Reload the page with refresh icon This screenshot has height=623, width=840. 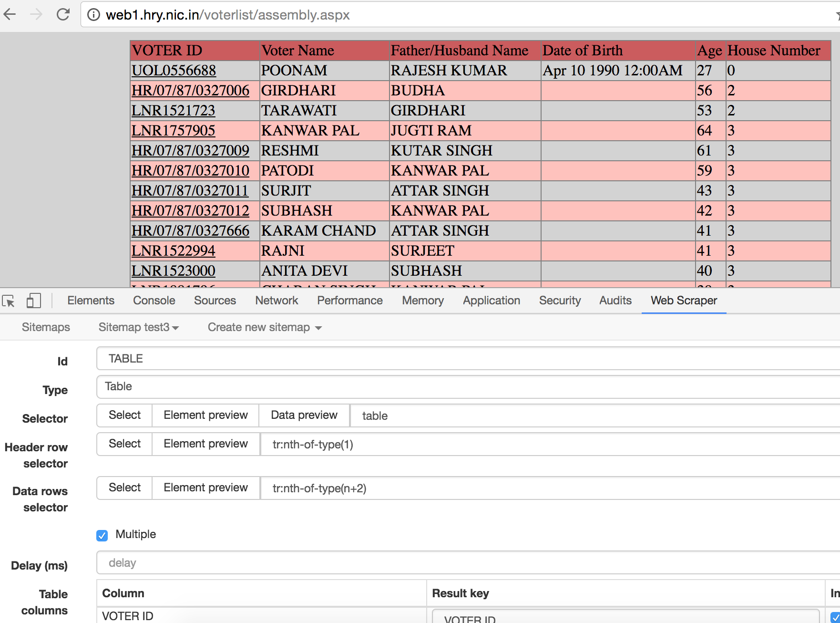63,15
